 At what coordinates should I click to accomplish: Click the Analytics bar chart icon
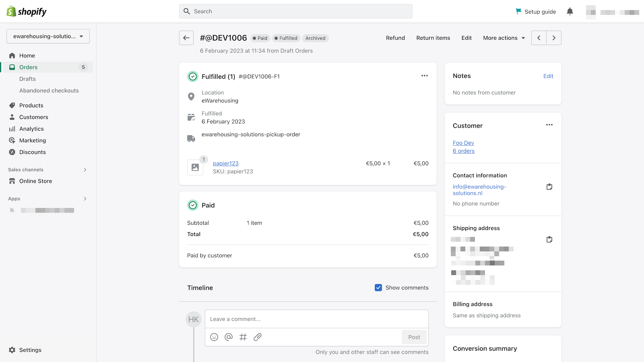tap(12, 129)
